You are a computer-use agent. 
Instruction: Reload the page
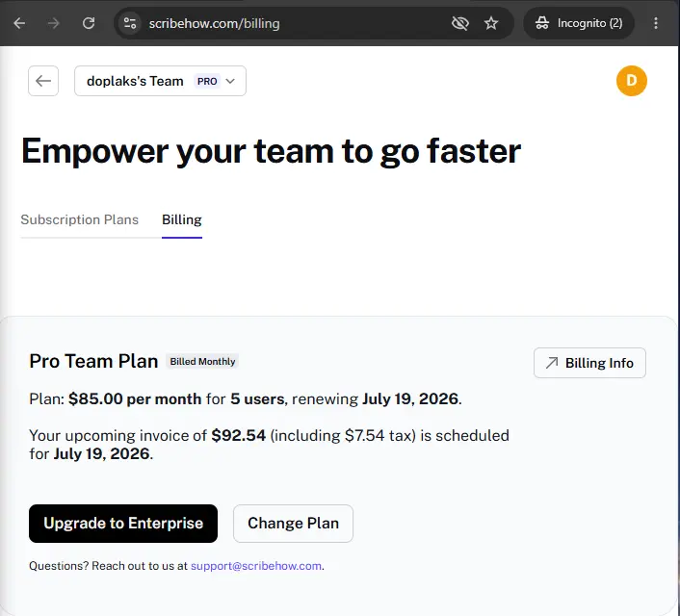[89, 23]
